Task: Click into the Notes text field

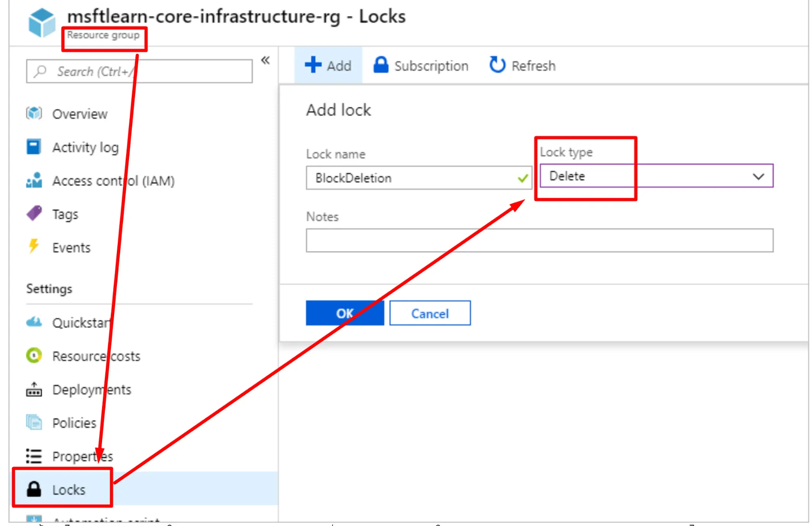Action: pos(539,240)
